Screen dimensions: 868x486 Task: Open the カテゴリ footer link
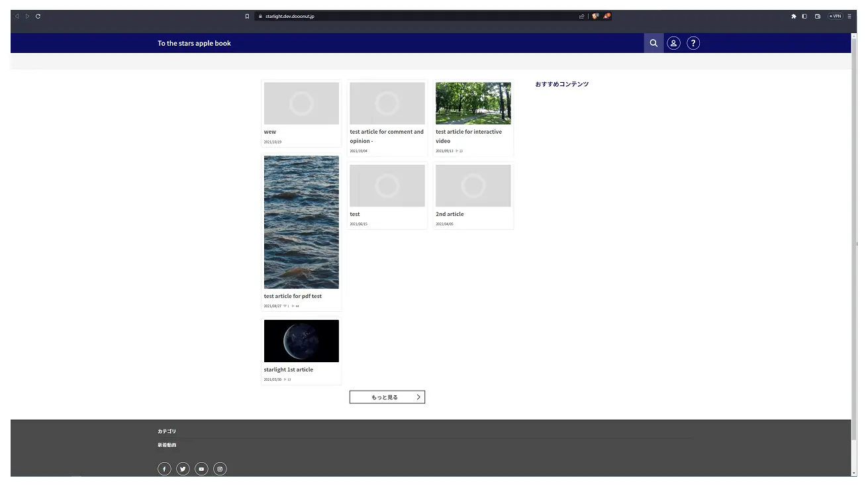tap(167, 431)
